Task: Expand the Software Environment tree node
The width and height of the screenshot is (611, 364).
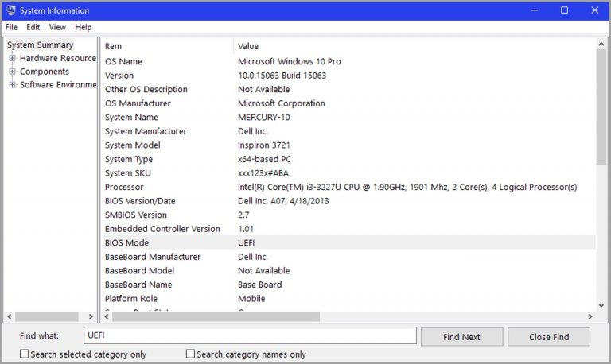Action: [x=13, y=85]
